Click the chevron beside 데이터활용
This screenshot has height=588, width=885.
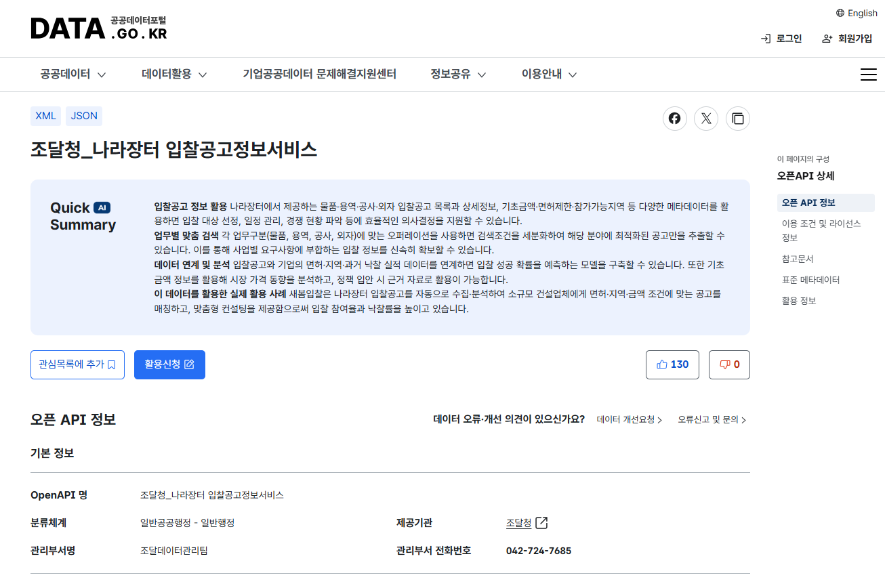(203, 75)
